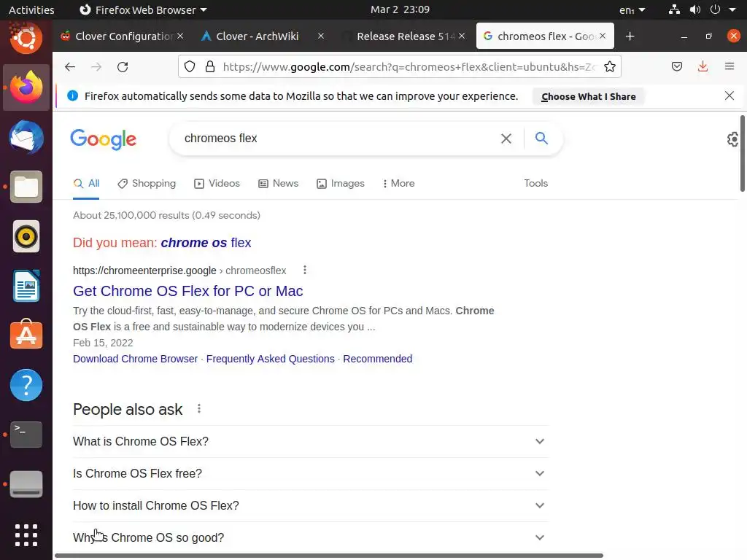
Task: Select the All results tab
Action: coord(86,183)
